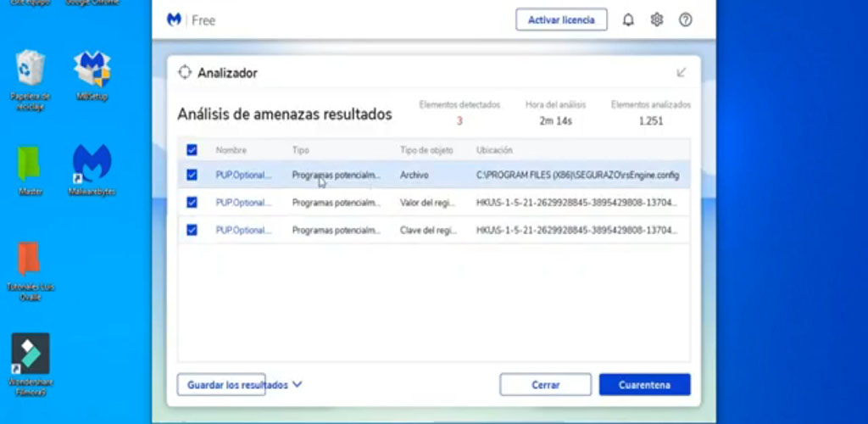Open PUP.Optional link in Valor del registro row
Screen dimensions: 868x424
pyautogui.click(x=243, y=203)
